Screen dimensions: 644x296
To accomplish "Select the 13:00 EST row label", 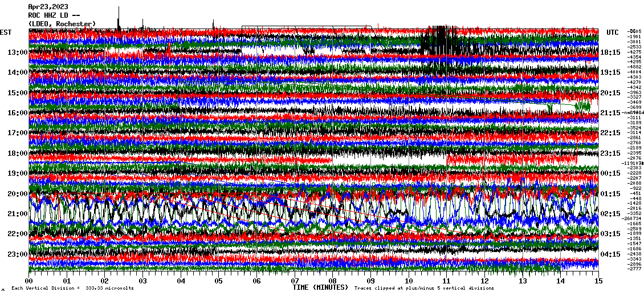I will (17, 52).
